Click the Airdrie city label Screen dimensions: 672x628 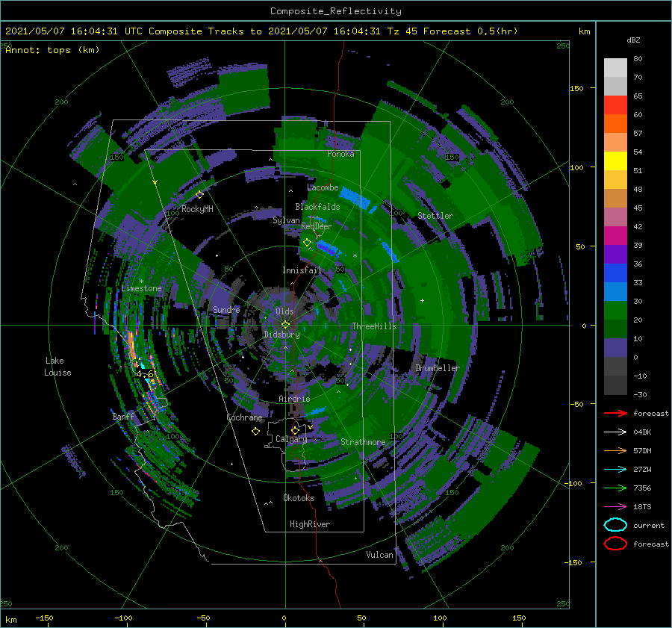(294, 399)
